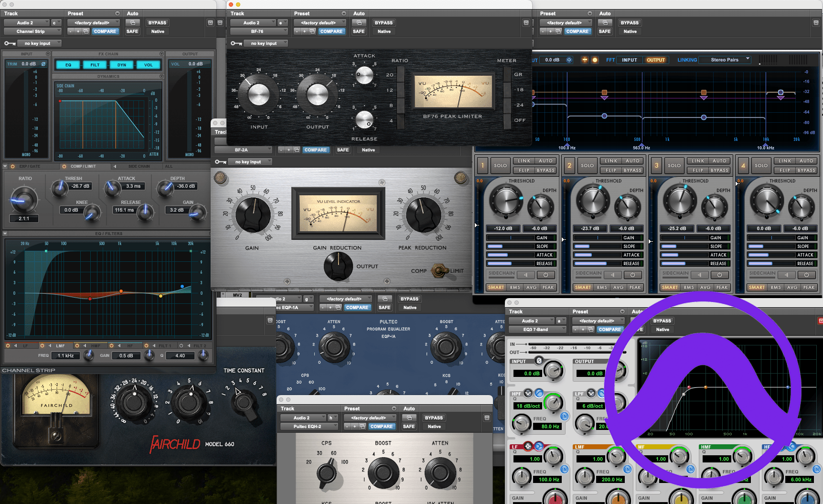
Task: Click the Channel Strip FREQ 1.1 kHz field
Action: 66,355
